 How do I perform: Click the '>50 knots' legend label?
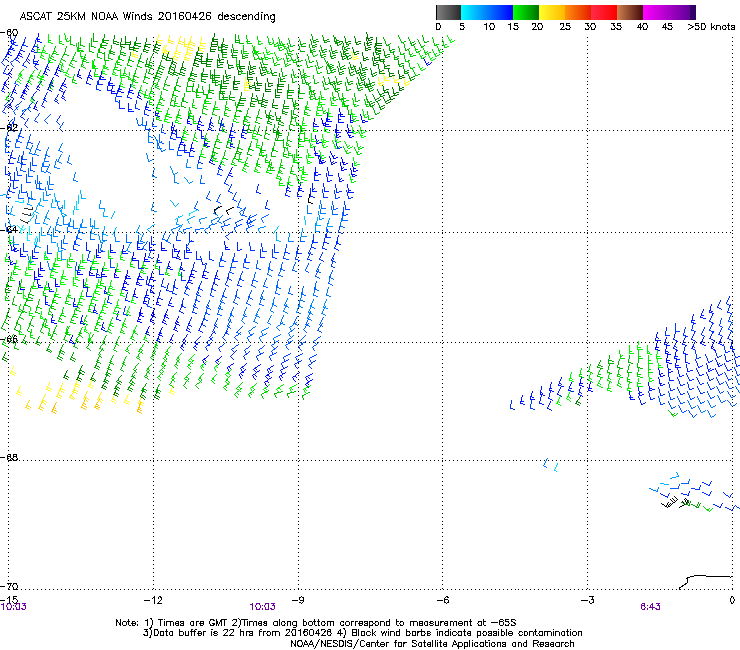click(x=711, y=27)
